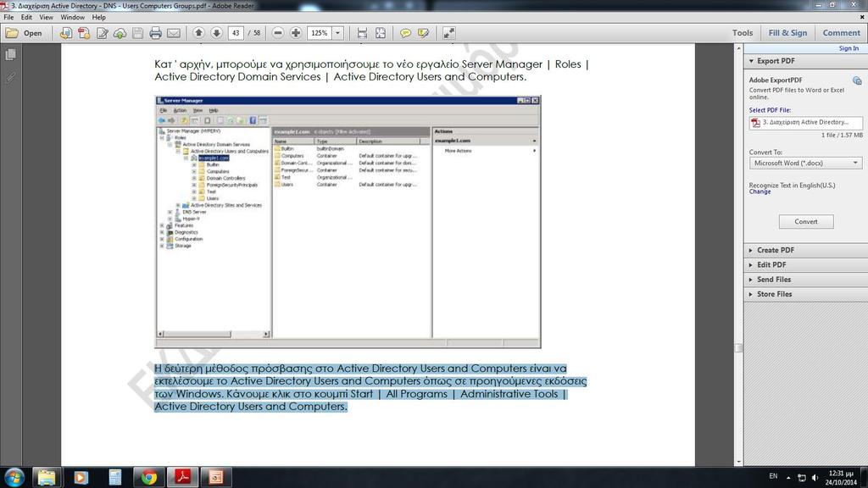Expand the Store Files panel section
Screen dimensions: 868x488
(805, 294)
